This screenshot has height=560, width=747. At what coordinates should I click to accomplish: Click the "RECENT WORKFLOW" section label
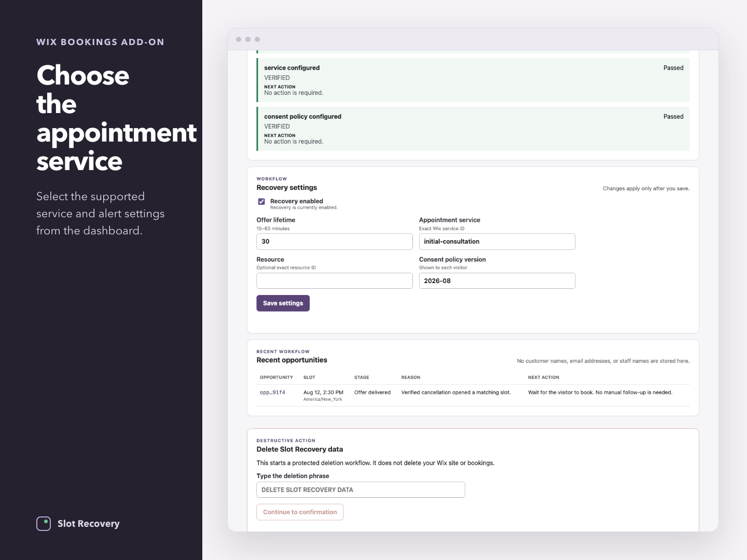tap(283, 352)
